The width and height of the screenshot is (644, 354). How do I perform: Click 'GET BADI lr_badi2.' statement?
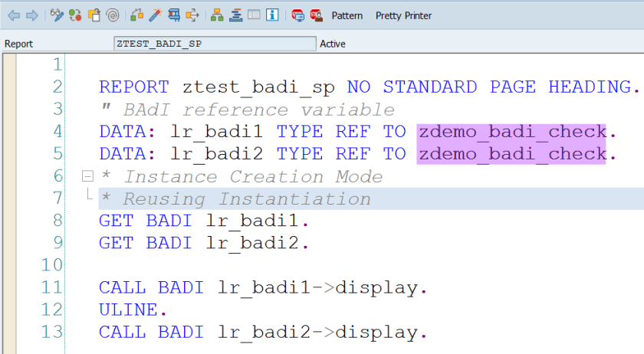[204, 243]
